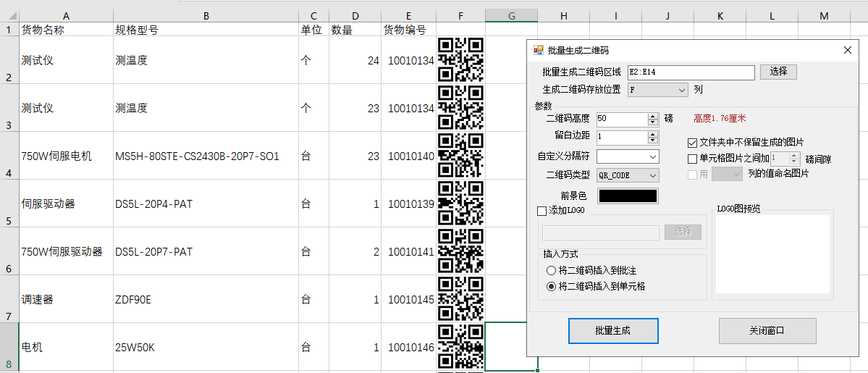Select row 8 header
The height and width of the screenshot is (373, 868).
pos(9,347)
